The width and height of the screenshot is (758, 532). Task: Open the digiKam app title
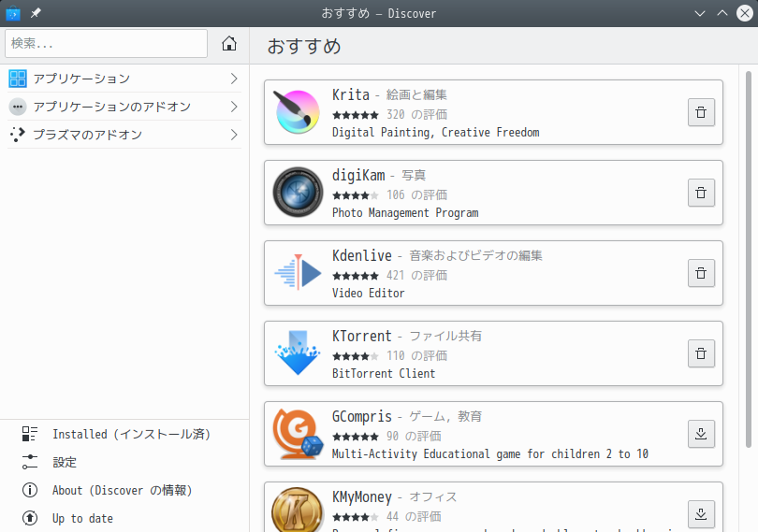358,176
